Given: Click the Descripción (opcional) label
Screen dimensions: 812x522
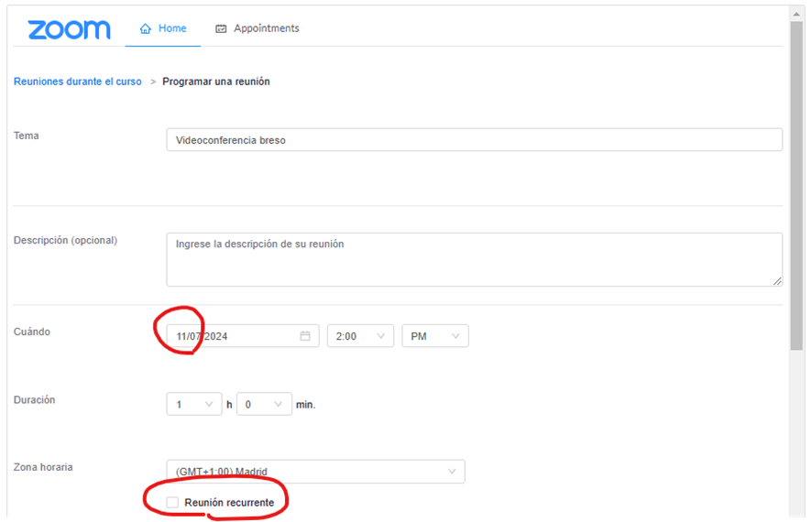Looking at the screenshot, I should [65, 241].
